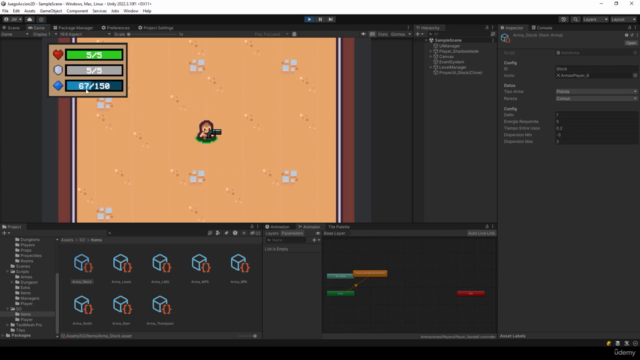Screen dimensions: 640x360
Task: Switch to the Project Settings tab
Action: (x=156, y=28)
